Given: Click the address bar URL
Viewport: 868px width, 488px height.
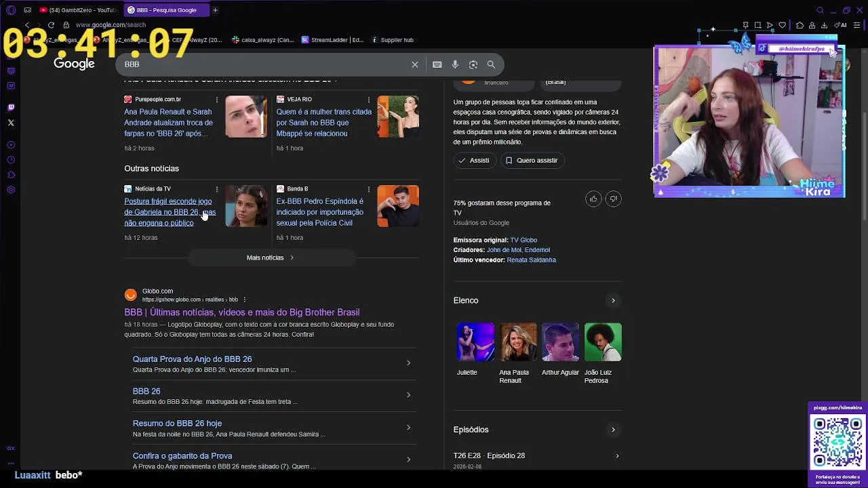Looking at the screenshot, I should tap(111, 25).
